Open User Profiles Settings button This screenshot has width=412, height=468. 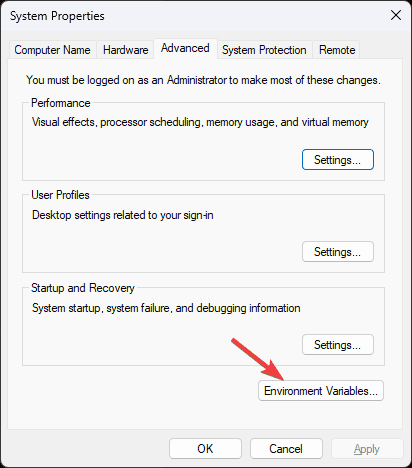click(x=338, y=252)
